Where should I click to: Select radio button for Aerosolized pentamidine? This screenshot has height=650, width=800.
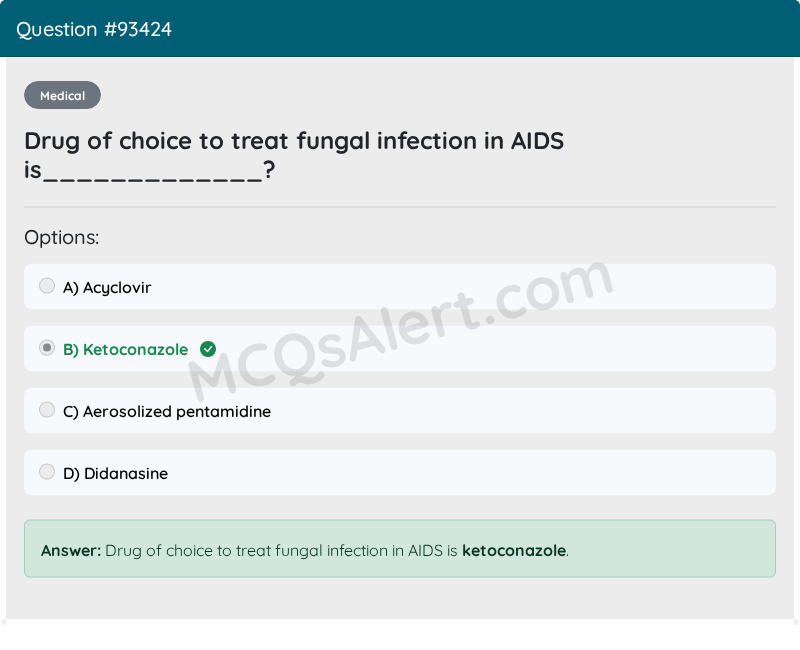tap(47, 410)
